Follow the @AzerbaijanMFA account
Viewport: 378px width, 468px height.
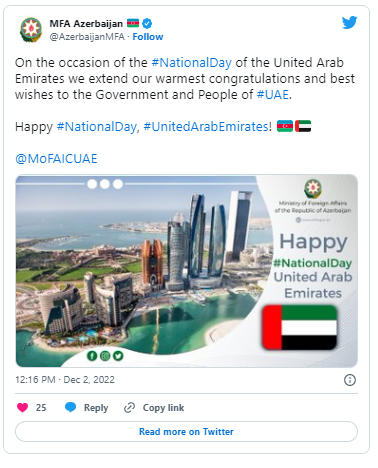click(148, 37)
